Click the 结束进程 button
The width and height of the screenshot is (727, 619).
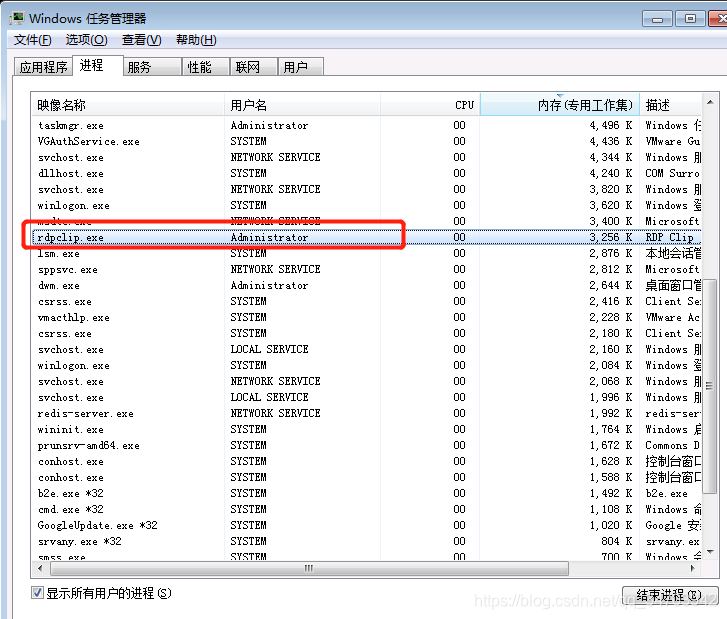(669, 595)
